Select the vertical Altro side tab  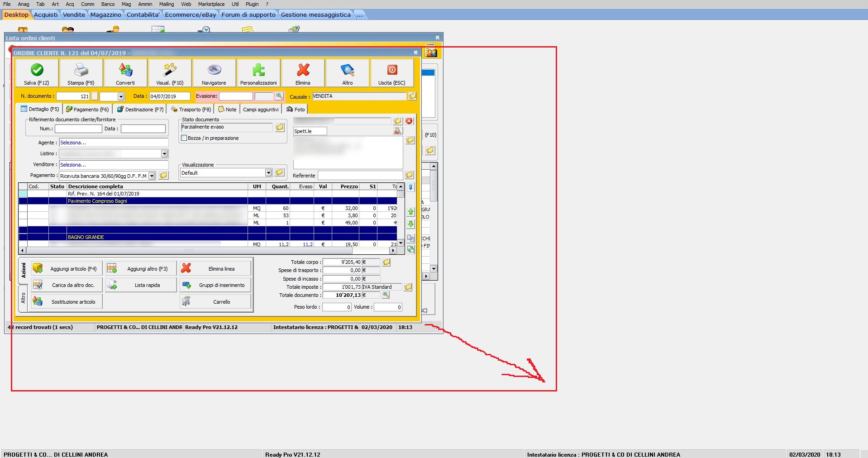point(24,297)
